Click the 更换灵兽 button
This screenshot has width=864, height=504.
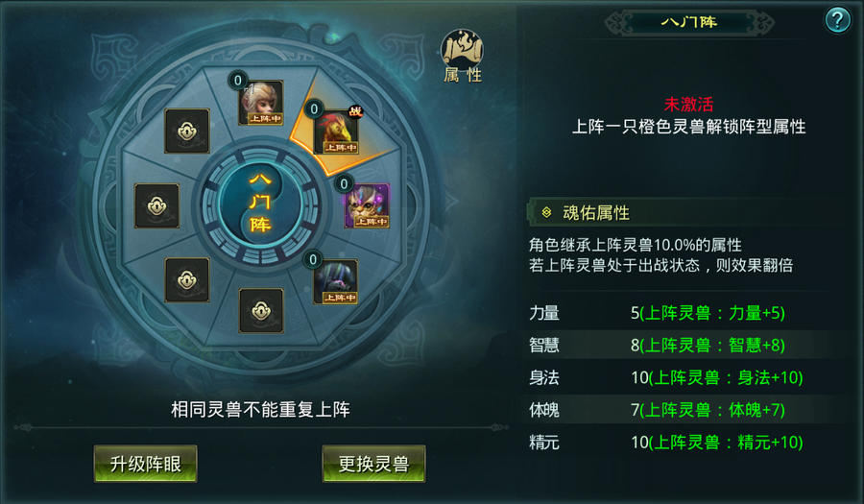pyautogui.click(x=374, y=464)
